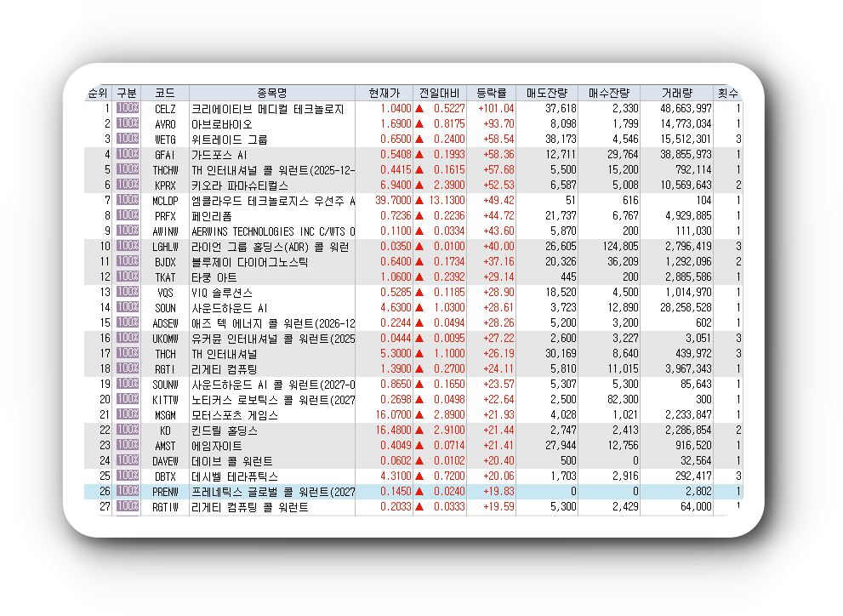Open stock name 가드포스 AI

point(219,155)
